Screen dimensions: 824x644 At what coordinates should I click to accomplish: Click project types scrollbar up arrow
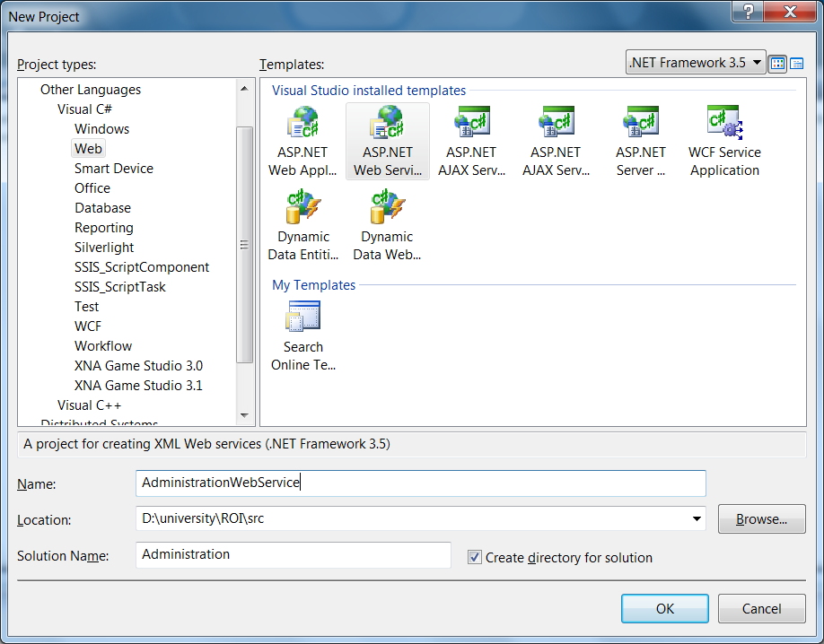[x=244, y=88]
